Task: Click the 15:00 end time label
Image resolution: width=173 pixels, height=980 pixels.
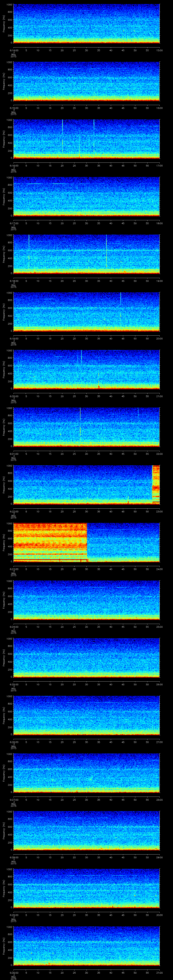Action: (x=159, y=50)
